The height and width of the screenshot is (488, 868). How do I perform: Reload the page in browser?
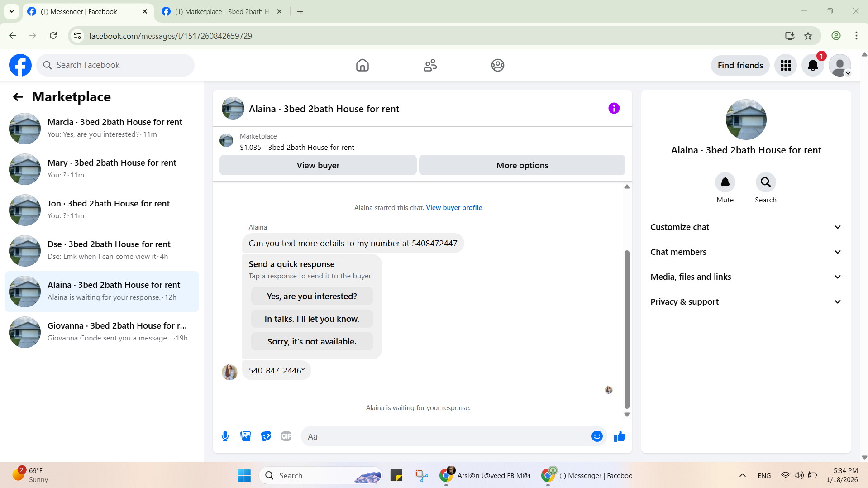tap(53, 36)
